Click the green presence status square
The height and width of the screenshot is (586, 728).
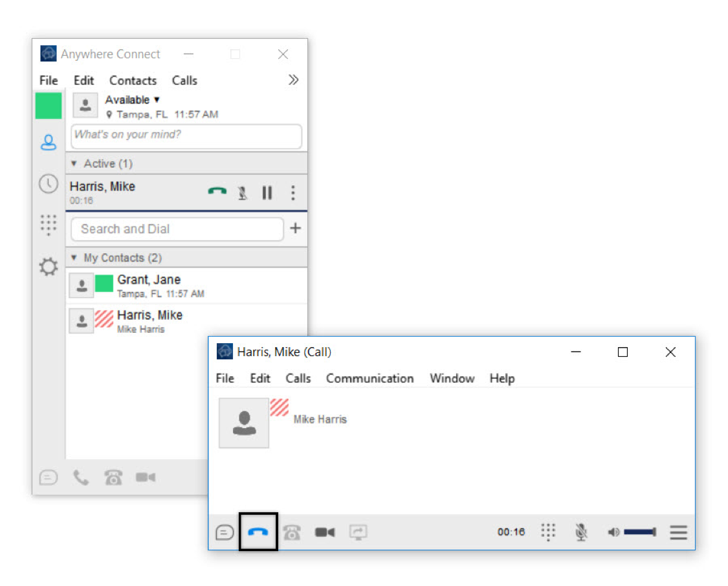(x=49, y=106)
